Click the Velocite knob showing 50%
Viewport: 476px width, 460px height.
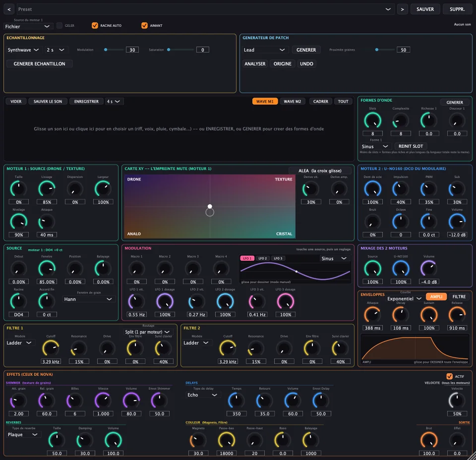(x=457, y=401)
